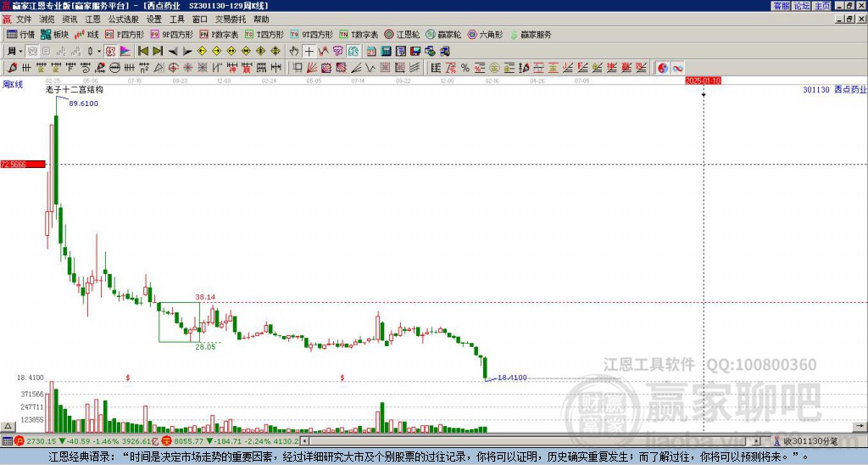Open the 9P四方形 tool
868x465 pixels.
[x=172, y=34]
